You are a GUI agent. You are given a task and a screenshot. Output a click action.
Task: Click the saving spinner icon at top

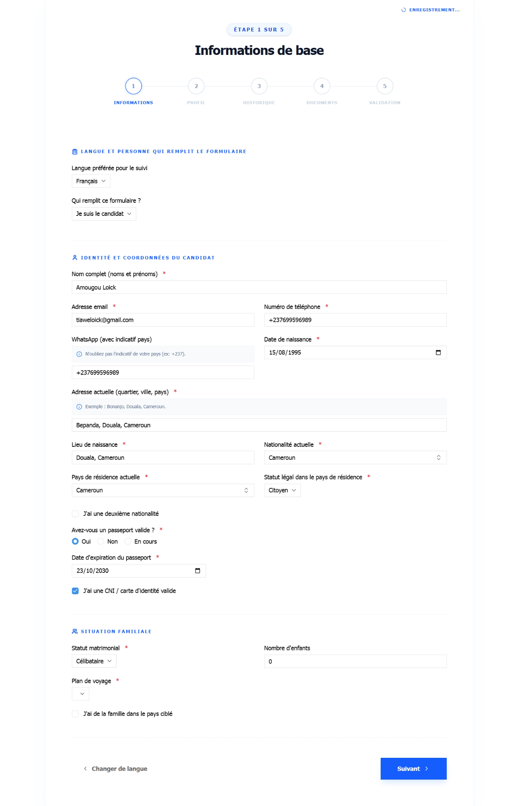(403, 10)
